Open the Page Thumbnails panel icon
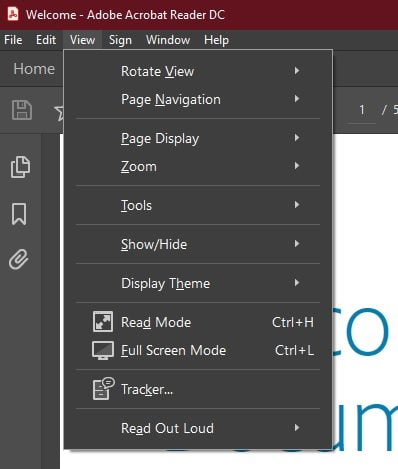The height and width of the screenshot is (469, 398). click(20, 167)
